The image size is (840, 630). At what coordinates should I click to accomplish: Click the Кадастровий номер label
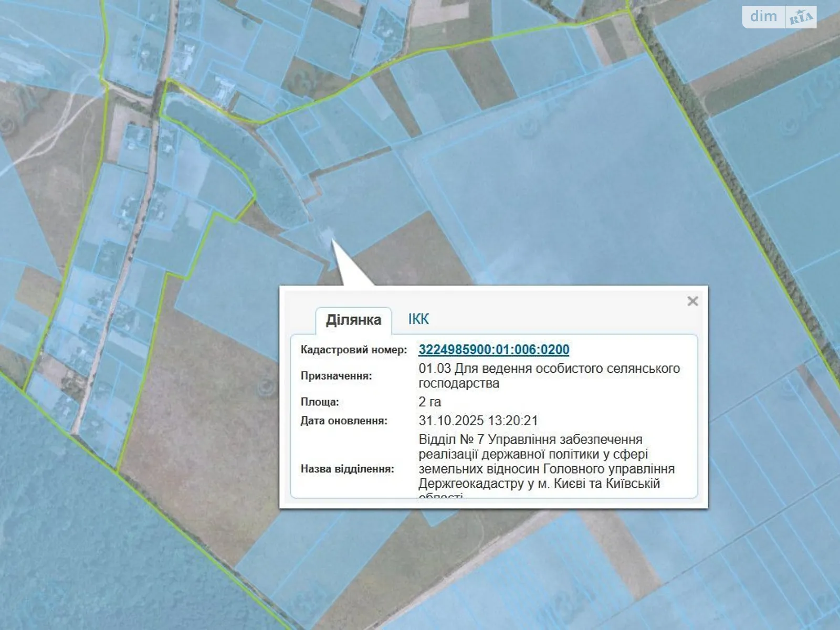tap(353, 350)
